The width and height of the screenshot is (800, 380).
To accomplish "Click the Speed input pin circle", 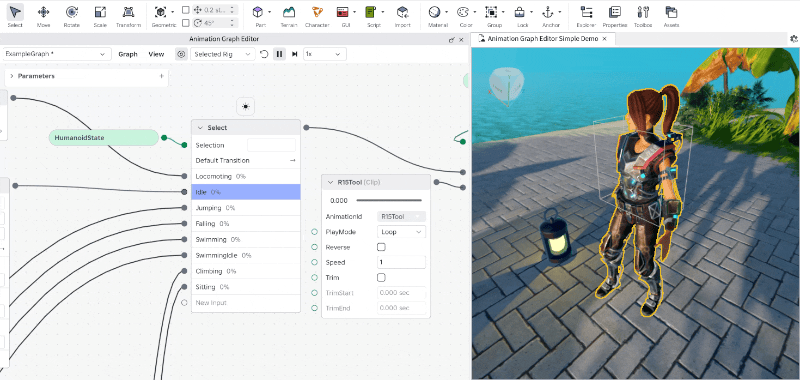I will (x=314, y=262).
